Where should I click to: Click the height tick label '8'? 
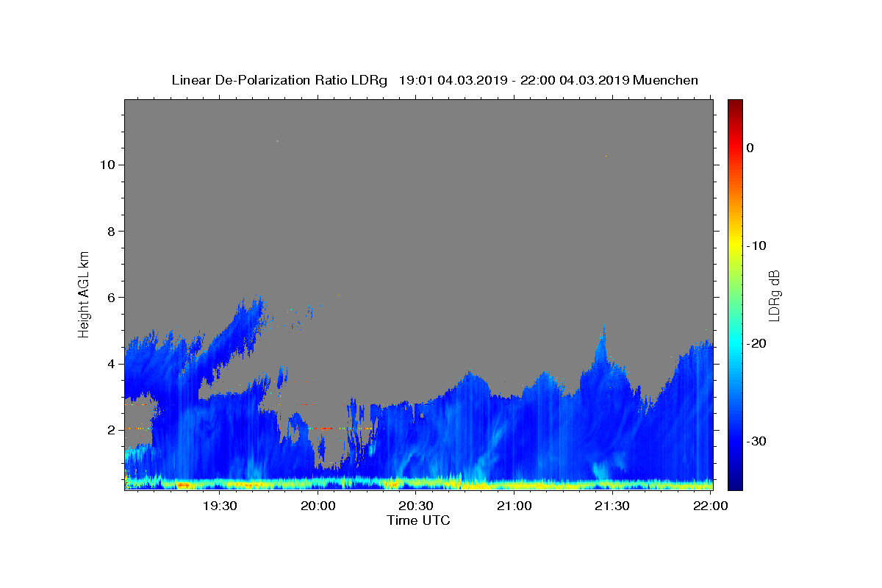click(110, 231)
